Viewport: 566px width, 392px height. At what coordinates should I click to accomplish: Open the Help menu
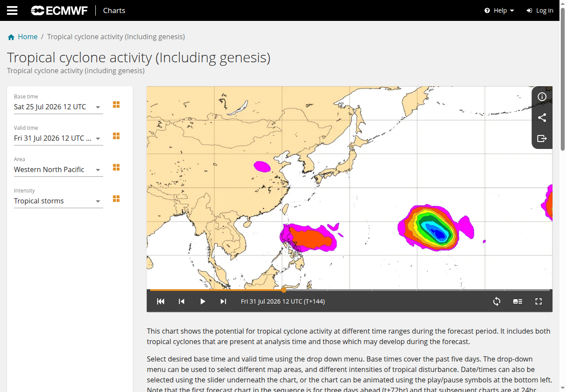[499, 10]
